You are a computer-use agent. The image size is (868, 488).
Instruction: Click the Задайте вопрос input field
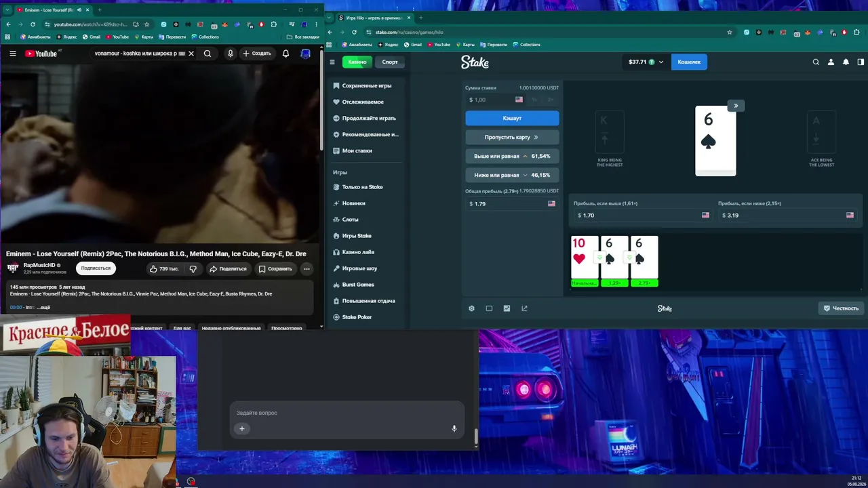click(347, 413)
